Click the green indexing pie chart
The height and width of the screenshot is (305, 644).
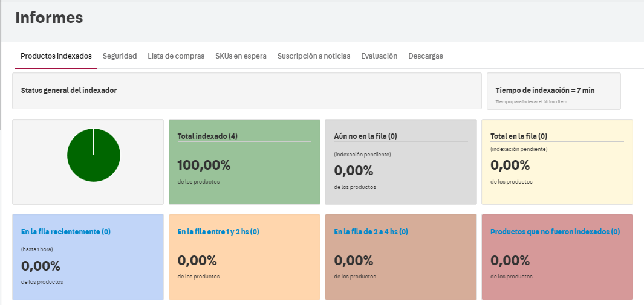(x=94, y=155)
